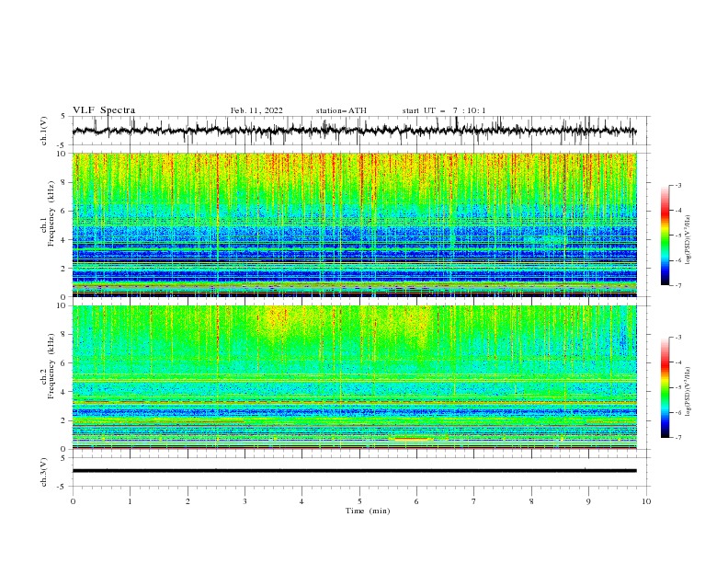Select the ch.2 "Frequency (kHz)" axis label
The width and height of the screenshot is (728, 563).
click(51, 365)
